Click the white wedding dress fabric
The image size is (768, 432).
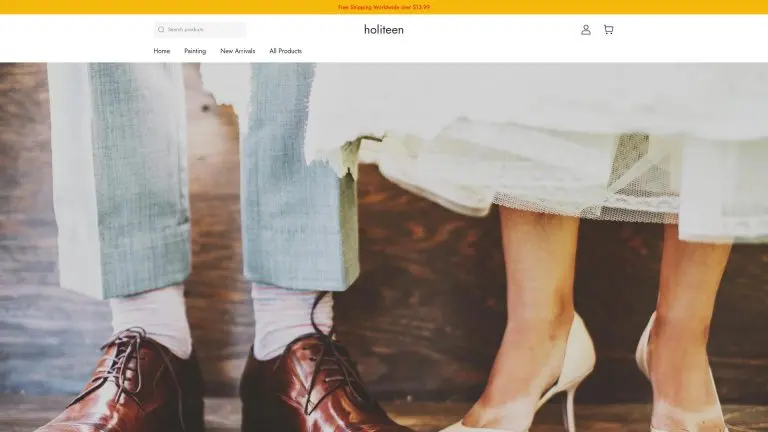520,100
